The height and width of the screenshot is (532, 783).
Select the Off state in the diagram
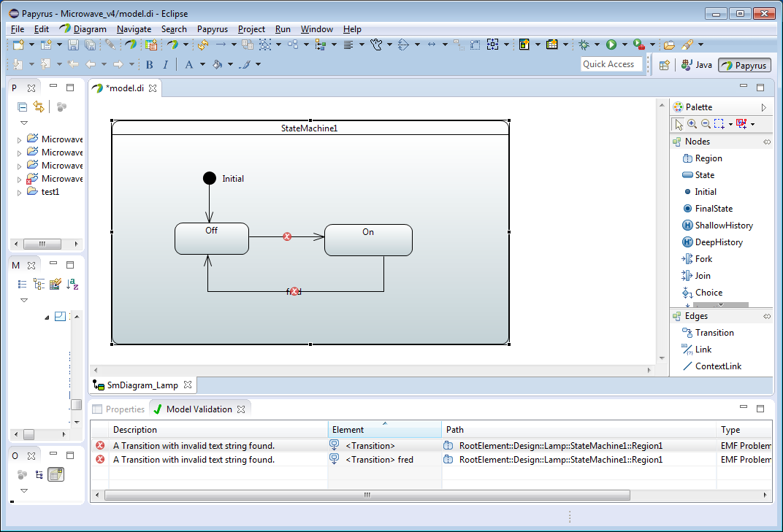coord(212,239)
